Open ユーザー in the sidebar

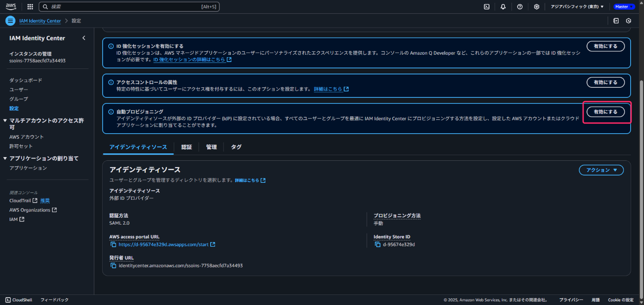(x=19, y=90)
